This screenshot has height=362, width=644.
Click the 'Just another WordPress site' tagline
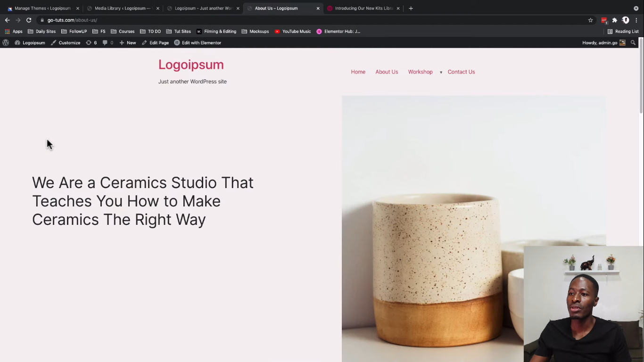coord(192,82)
